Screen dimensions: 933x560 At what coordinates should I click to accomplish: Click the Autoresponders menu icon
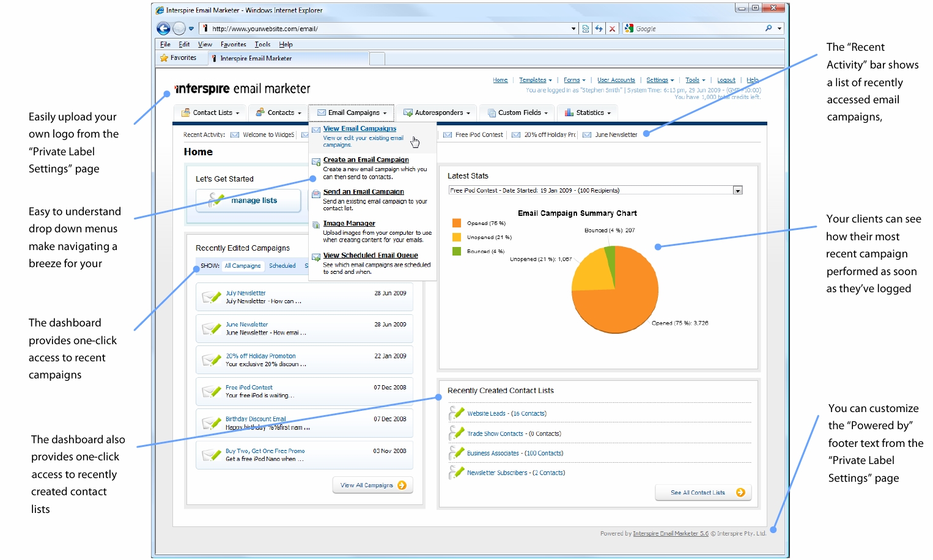(x=408, y=112)
